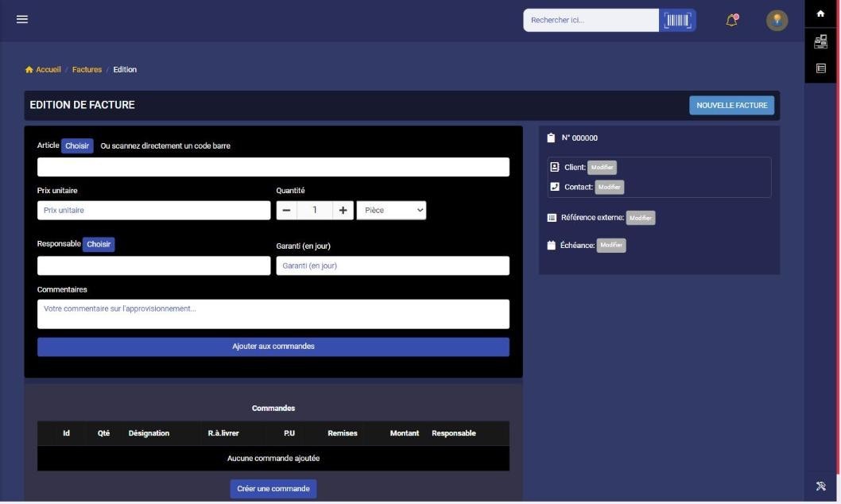This screenshot has width=841, height=504.
Task: Modify the Échéance date
Action: (611, 245)
